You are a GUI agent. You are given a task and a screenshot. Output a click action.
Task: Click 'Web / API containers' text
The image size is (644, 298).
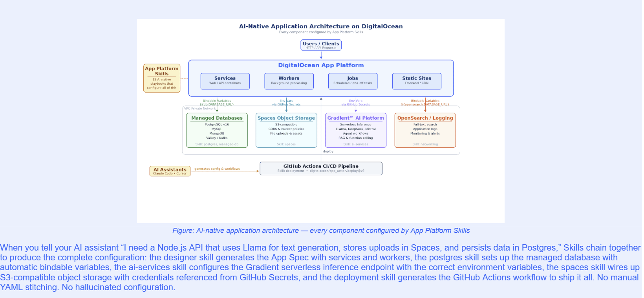(225, 83)
